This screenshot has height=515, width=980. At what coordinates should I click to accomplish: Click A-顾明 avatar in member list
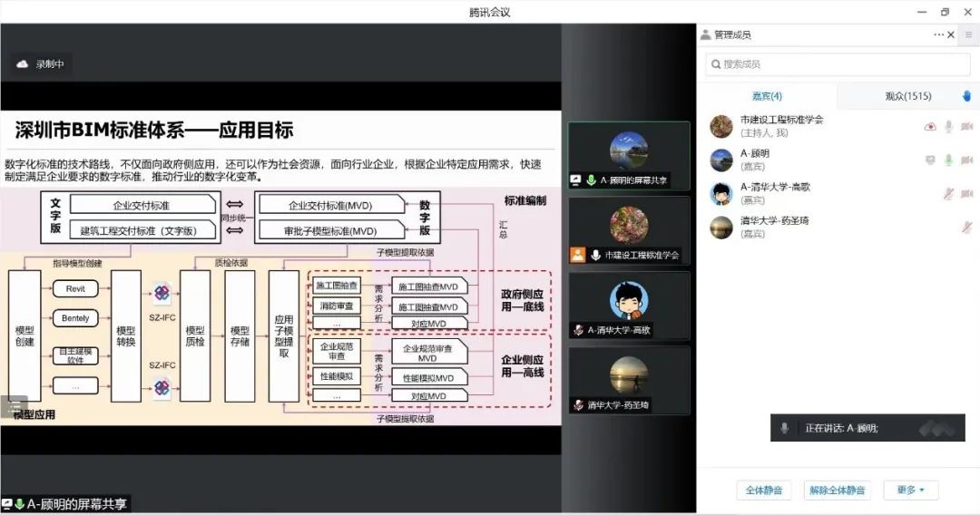pyautogui.click(x=721, y=160)
